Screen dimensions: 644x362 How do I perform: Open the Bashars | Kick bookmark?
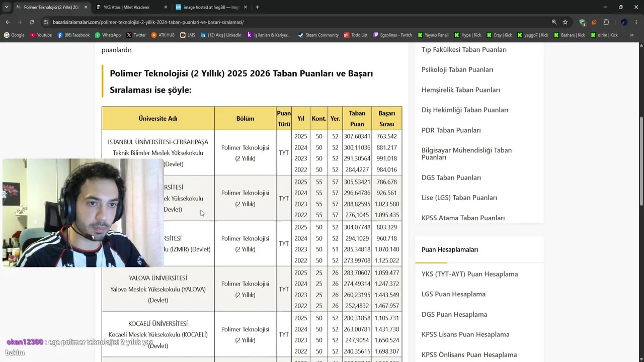point(569,35)
